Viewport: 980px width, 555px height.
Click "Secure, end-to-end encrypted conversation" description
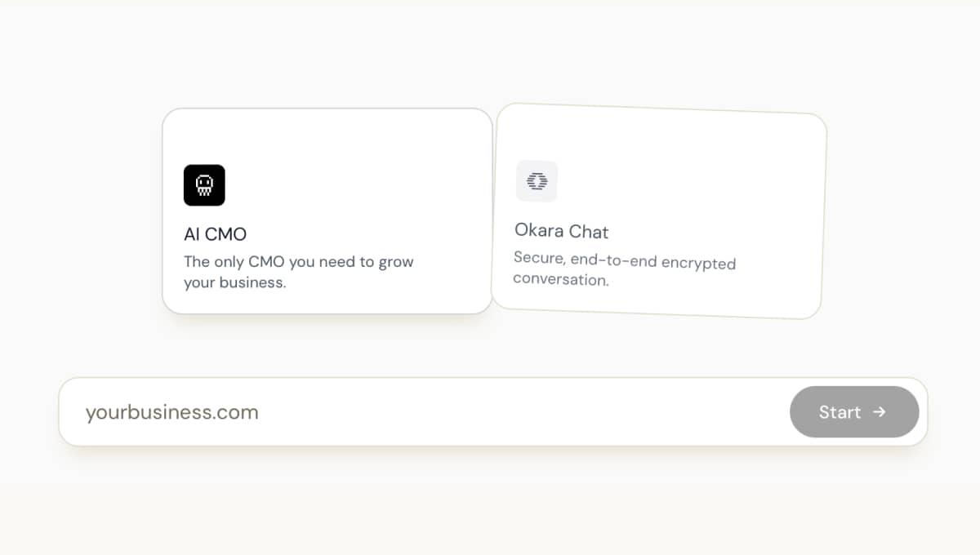pyautogui.click(x=624, y=262)
